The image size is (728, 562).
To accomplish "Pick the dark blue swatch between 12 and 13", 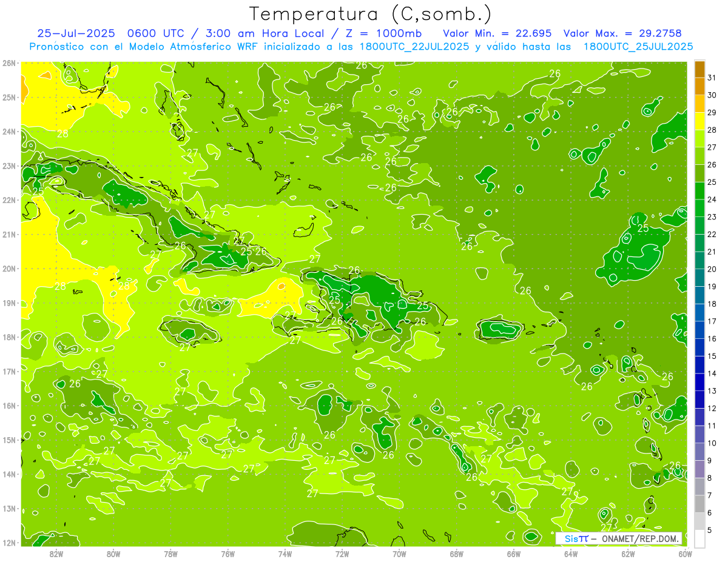I will coord(699,400).
